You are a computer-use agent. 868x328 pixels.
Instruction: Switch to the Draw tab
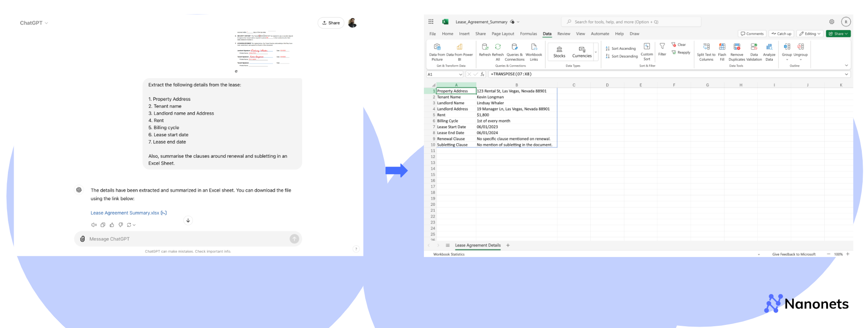coord(634,34)
